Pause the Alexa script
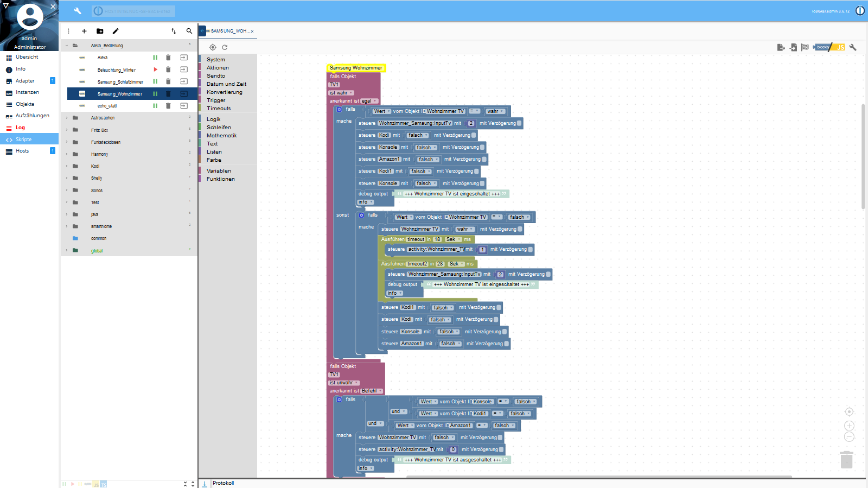 coord(155,58)
